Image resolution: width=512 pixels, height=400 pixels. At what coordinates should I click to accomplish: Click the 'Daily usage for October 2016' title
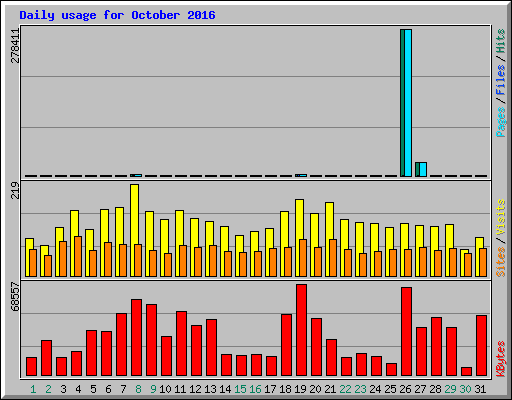click(x=117, y=16)
